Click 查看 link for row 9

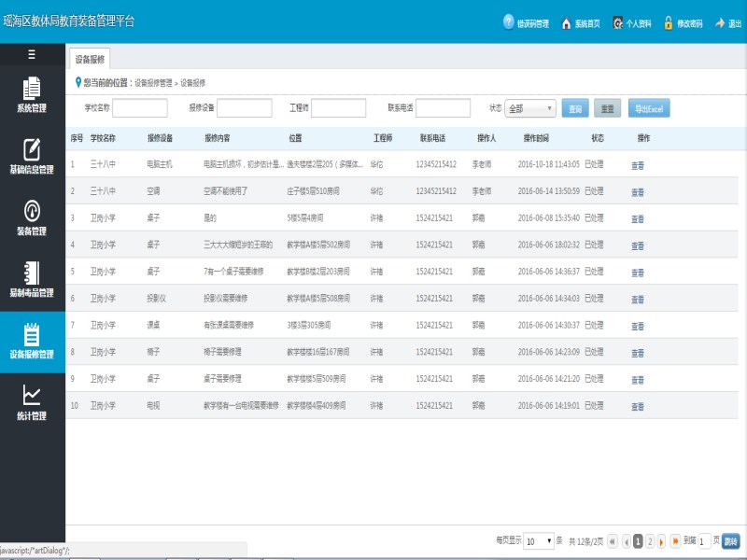[x=638, y=380]
